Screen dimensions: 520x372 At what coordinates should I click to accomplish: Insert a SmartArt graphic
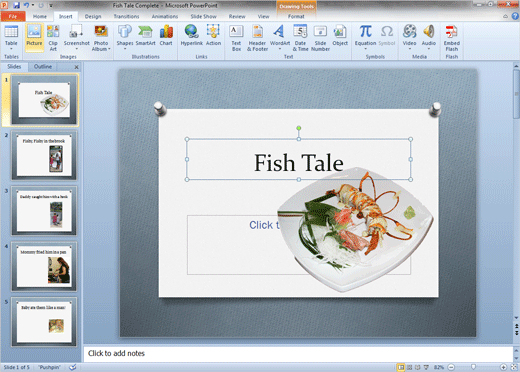pos(145,36)
